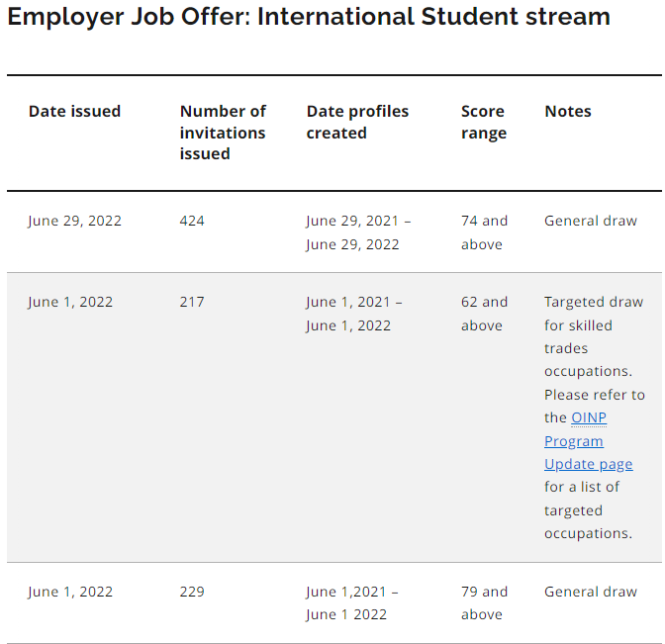
Task: Click the 'June 1,2021 – June 1 2022' cell
Action: click(352, 602)
